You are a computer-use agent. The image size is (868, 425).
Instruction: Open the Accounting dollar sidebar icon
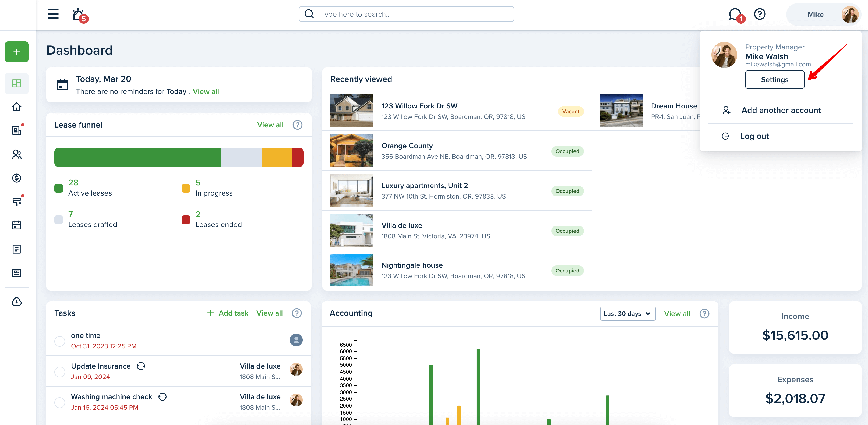tap(16, 178)
